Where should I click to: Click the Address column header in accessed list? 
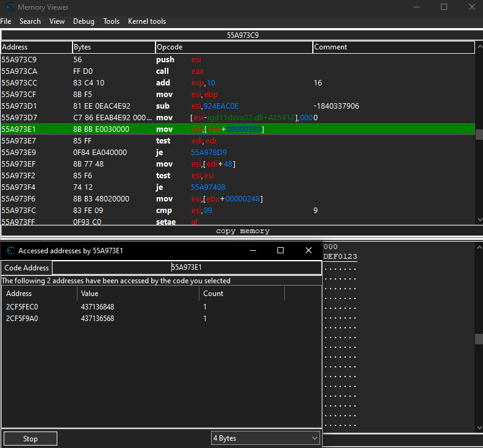[x=39, y=294]
